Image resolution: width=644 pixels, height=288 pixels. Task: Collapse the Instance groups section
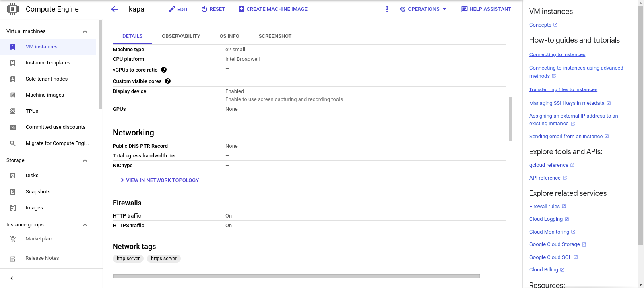(x=85, y=225)
